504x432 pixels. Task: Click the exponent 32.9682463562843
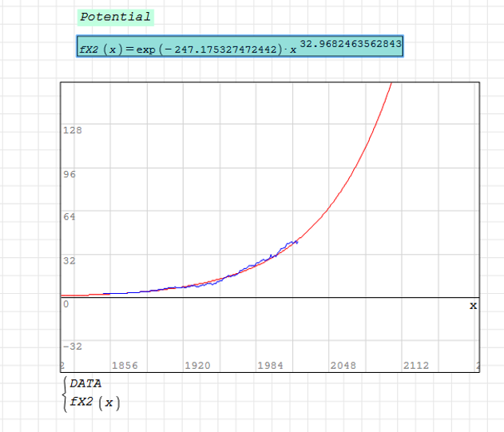(x=351, y=42)
